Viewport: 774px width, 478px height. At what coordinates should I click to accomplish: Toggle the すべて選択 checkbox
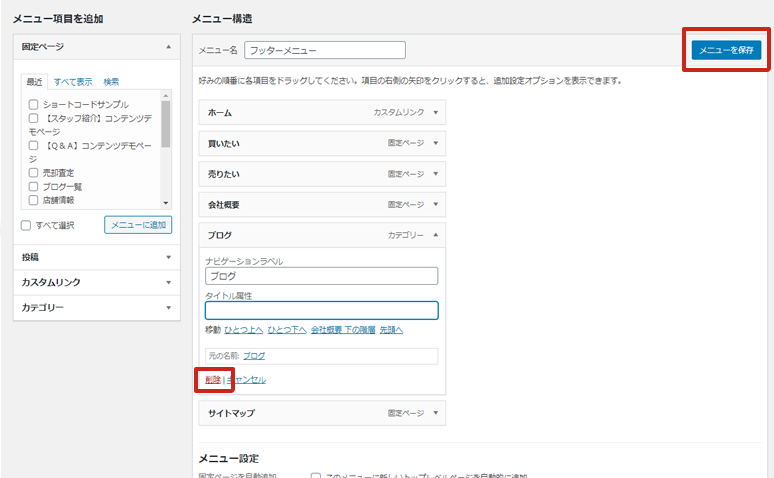27,225
